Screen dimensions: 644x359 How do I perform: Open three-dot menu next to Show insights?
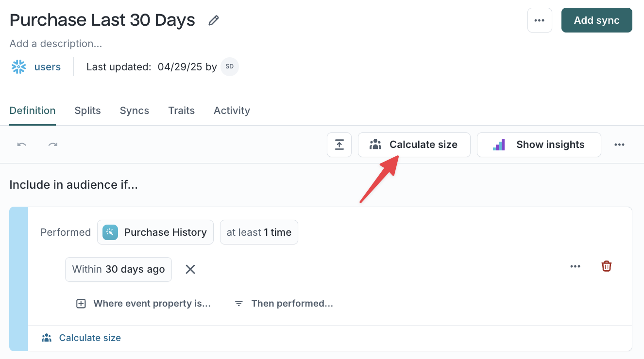[x=619, y=145]
